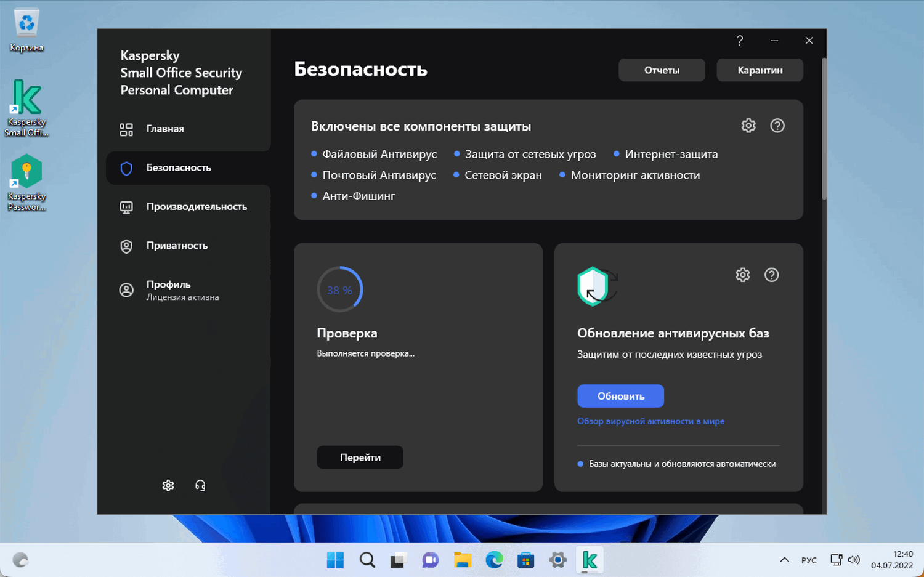Click the Файловый Антивирус component
Image resolution: width=924 pixels, height=577 pixels.
click(x=379, y=154)
